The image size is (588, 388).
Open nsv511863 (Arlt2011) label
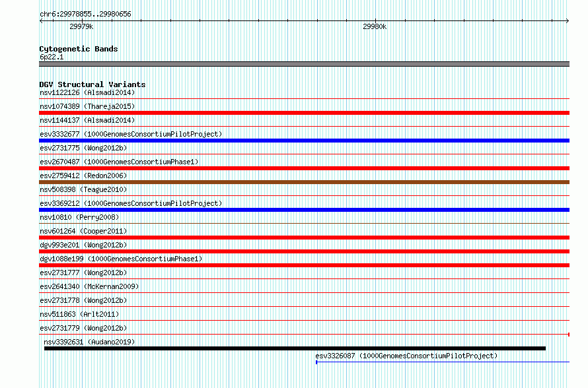(79, 314)
